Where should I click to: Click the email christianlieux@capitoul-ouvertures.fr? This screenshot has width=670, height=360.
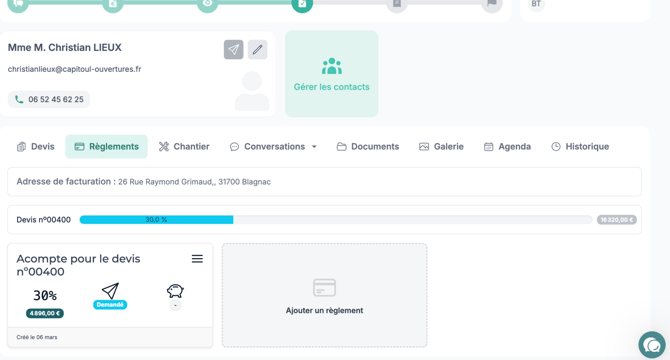tap(74, 69)
